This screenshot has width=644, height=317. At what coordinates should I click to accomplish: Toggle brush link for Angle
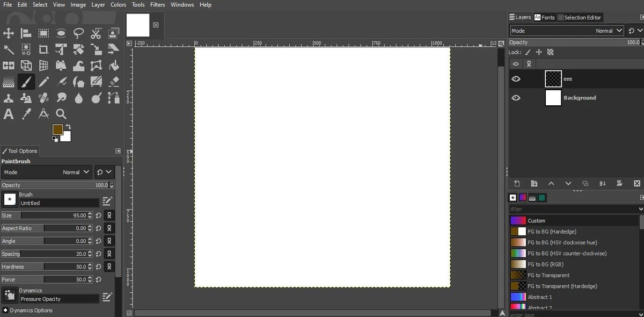109,241
